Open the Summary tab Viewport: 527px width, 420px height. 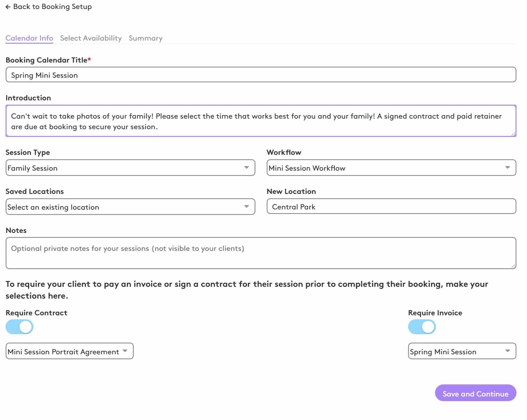(146, 38)
